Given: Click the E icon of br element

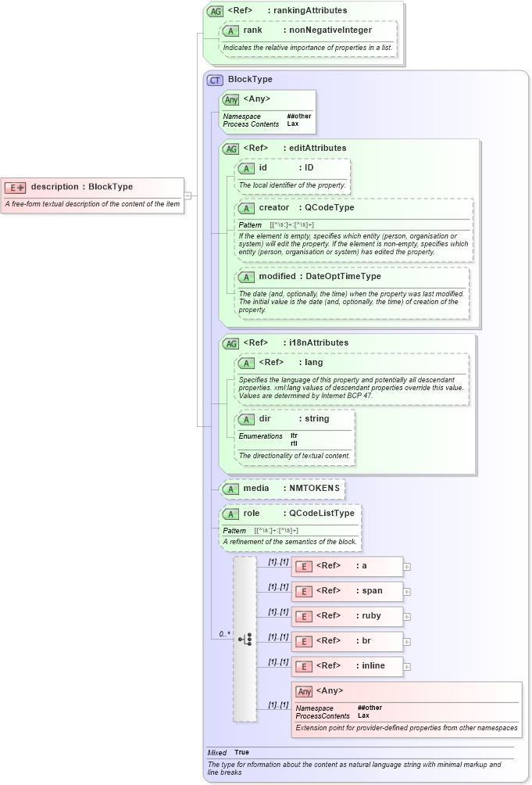Looking at the screenshot, I should click(304, 642).
